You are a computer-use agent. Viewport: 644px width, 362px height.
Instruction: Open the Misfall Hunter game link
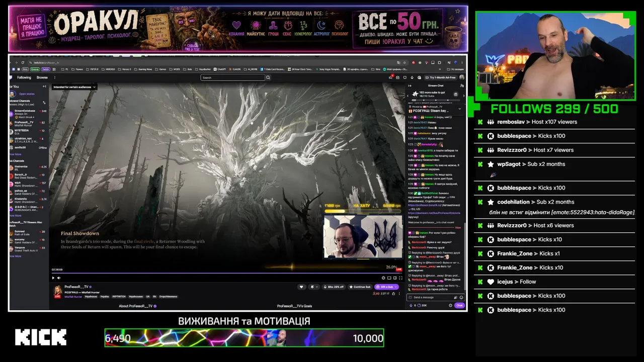73,297
